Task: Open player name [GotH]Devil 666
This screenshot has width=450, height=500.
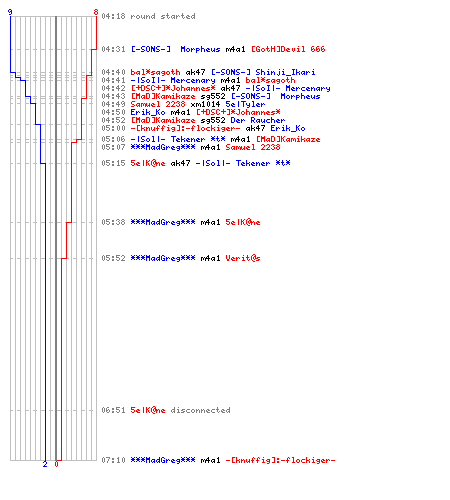Action: (288, 49)
